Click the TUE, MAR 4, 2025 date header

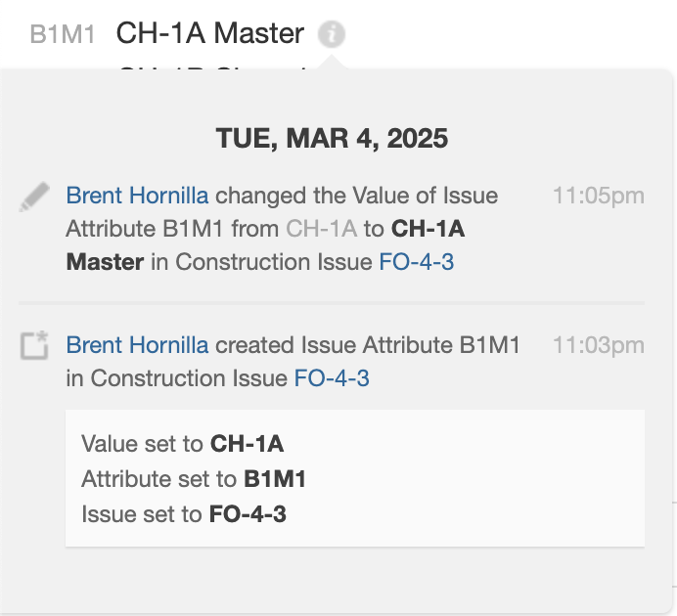tap(332, 139)
